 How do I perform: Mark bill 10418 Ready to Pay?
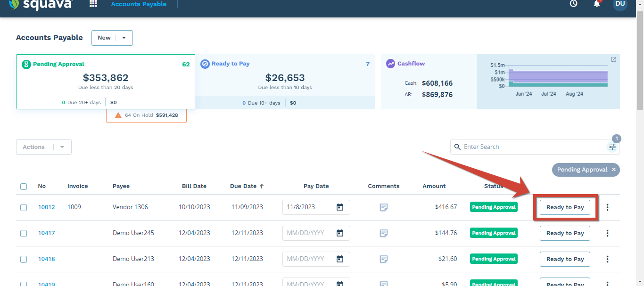tap(565, 259)
